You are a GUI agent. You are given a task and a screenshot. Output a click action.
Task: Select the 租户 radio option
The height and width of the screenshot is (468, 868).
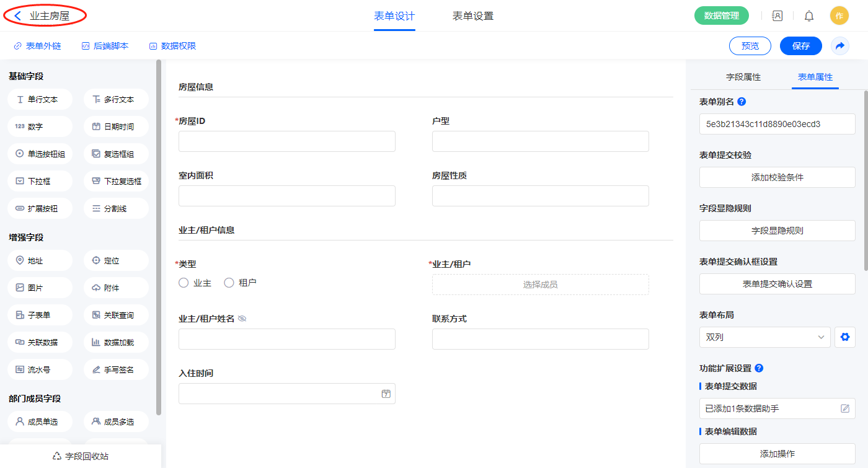coord(229,283)
